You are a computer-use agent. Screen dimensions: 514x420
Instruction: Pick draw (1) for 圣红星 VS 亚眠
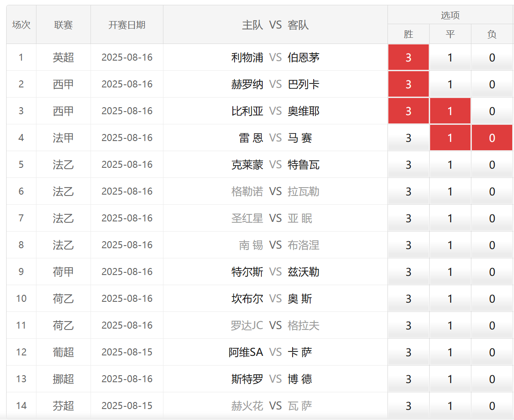[450, 218]
